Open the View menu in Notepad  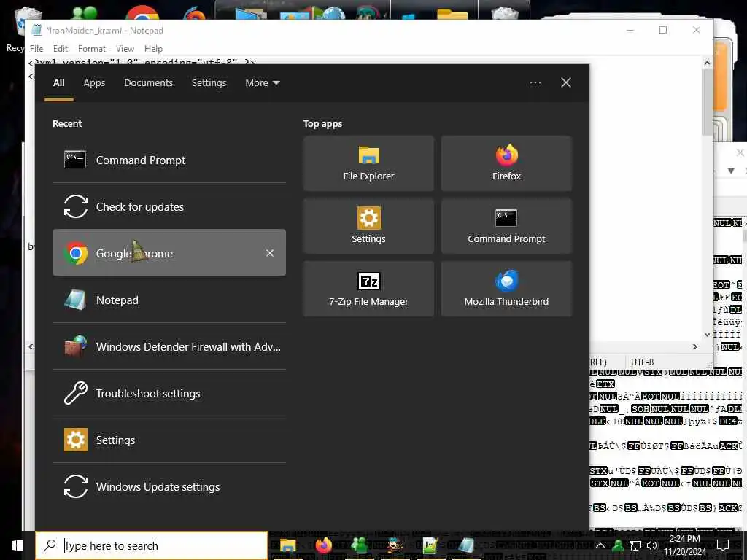125,49
